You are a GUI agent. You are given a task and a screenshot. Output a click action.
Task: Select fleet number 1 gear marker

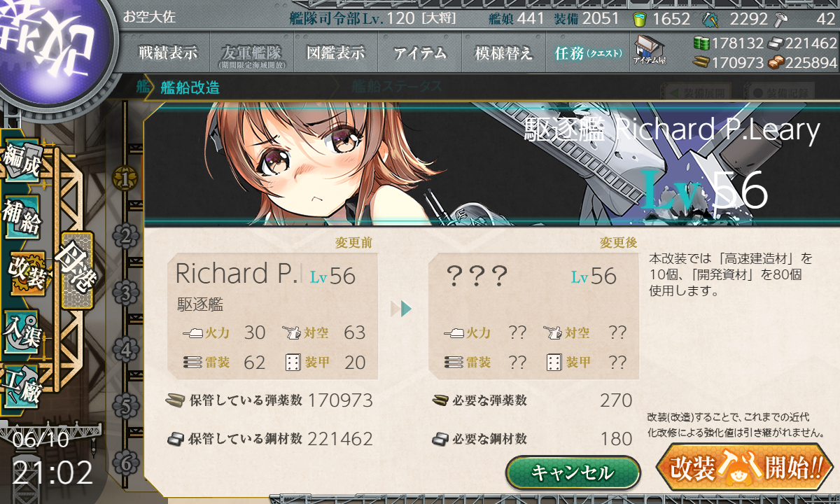[125, 179]
